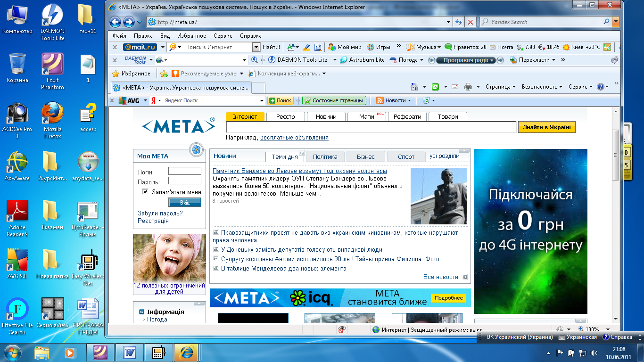Click the Home icon in the command bar
644x362 pixels.
coord(414,87)
